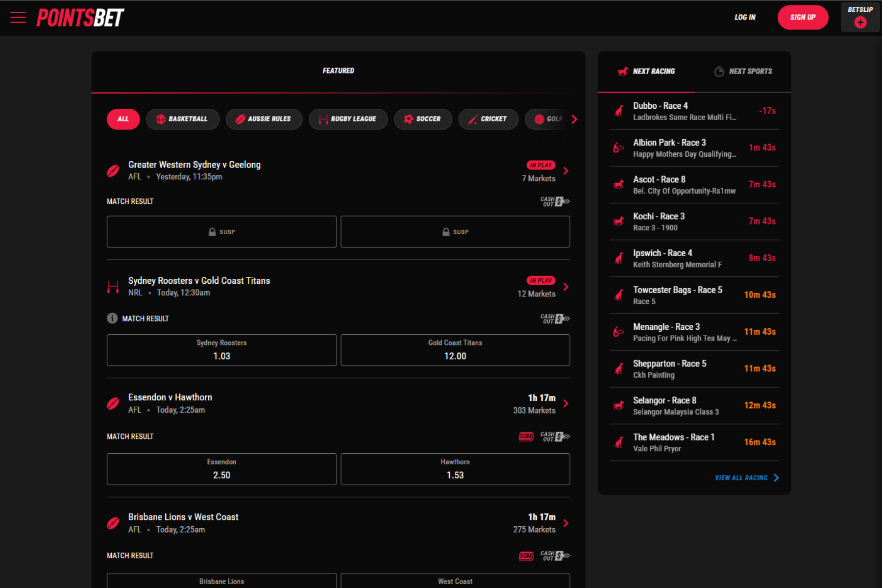
Task: Click Cash Out icon for GWS match
Action: pos(555,201)
